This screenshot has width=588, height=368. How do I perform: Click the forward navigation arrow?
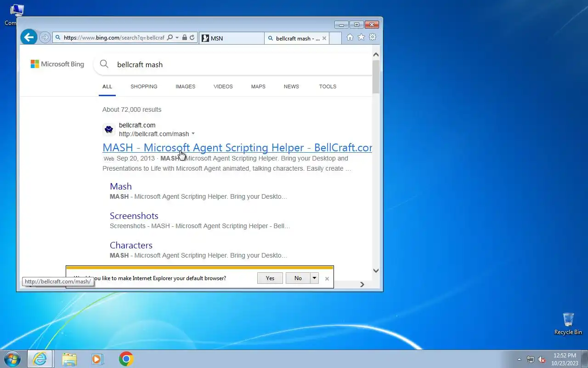click(x=45, y=37)
